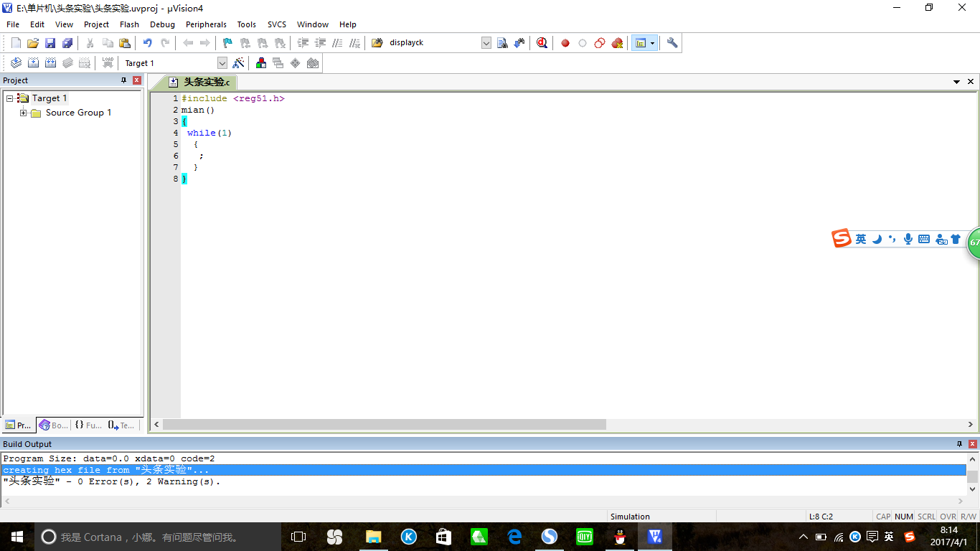Image resolution: width=980 pixels, height=551 pixels.
Task: Collapse the Target 1 tree node
Action: [x=10, y=98]
